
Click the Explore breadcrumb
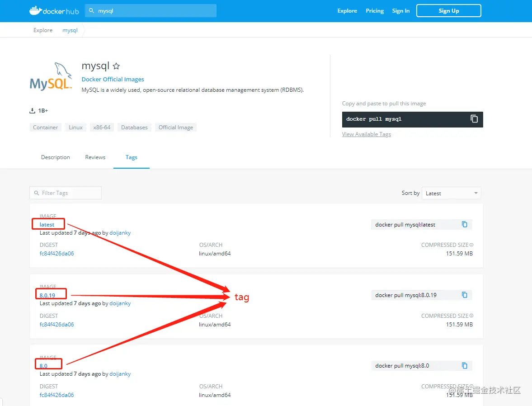(x=43, y=30)
